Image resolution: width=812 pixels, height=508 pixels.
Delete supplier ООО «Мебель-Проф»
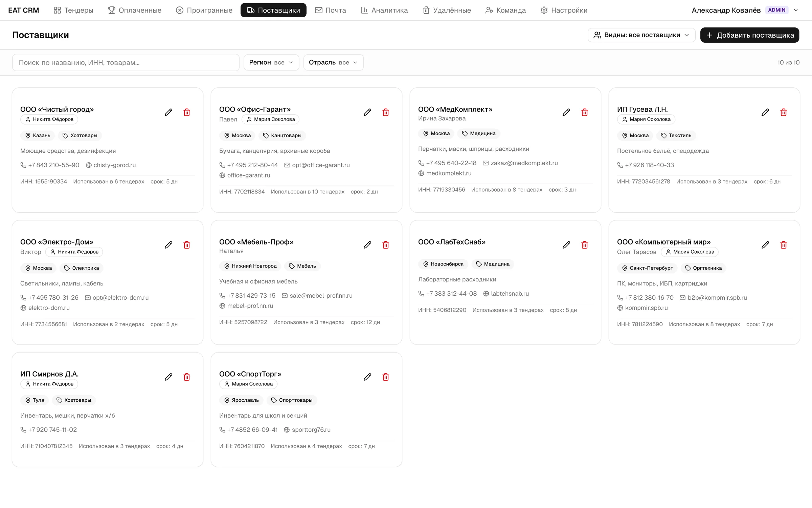click(386, 245)
